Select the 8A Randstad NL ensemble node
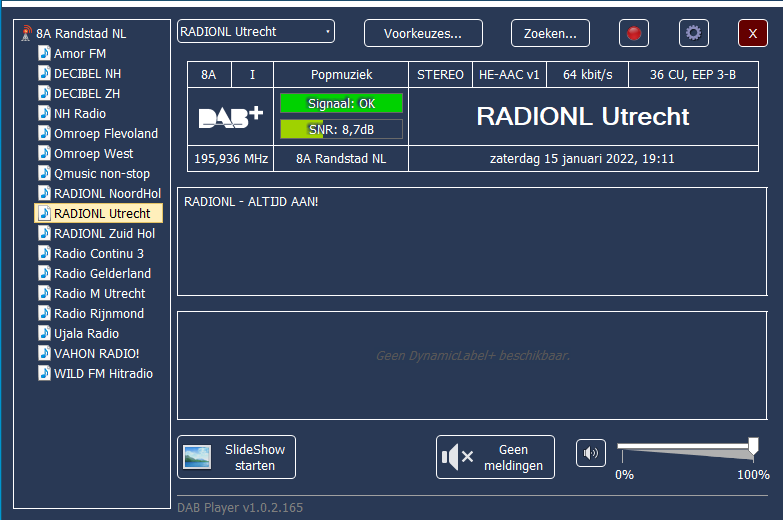This screenshot has height=520, width=783. coord(81,33)
